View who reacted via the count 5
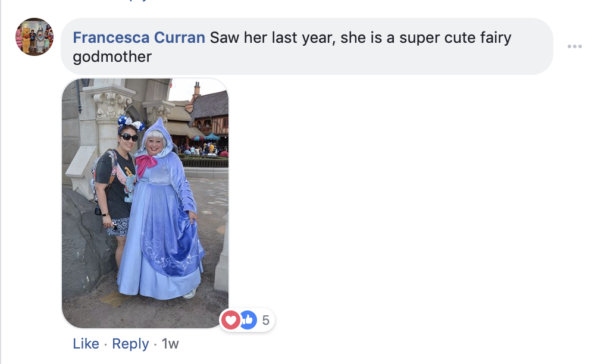The width and height of the screenshot is (595, 364). (x=265, y=320)
